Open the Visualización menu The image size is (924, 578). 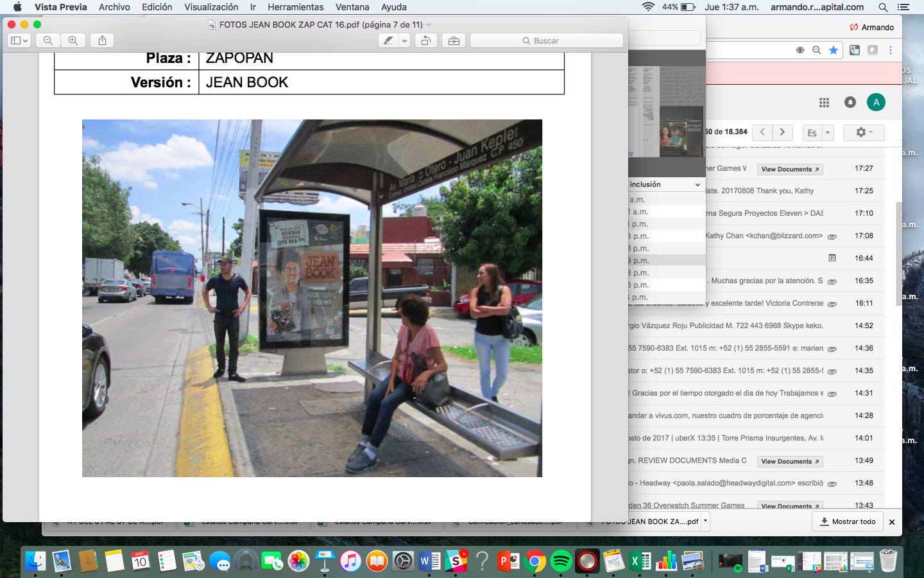[211, 7]
